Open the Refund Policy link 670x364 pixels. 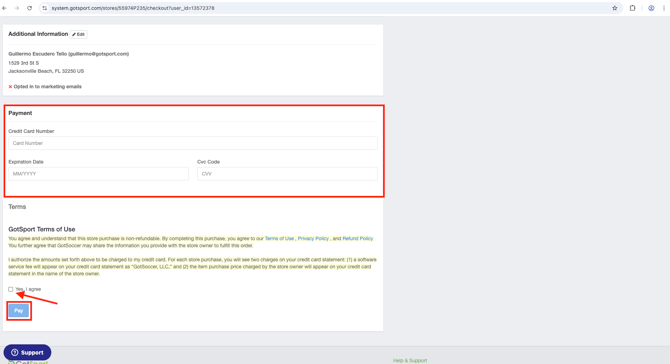pyautogui.click(x=358, y=238)
